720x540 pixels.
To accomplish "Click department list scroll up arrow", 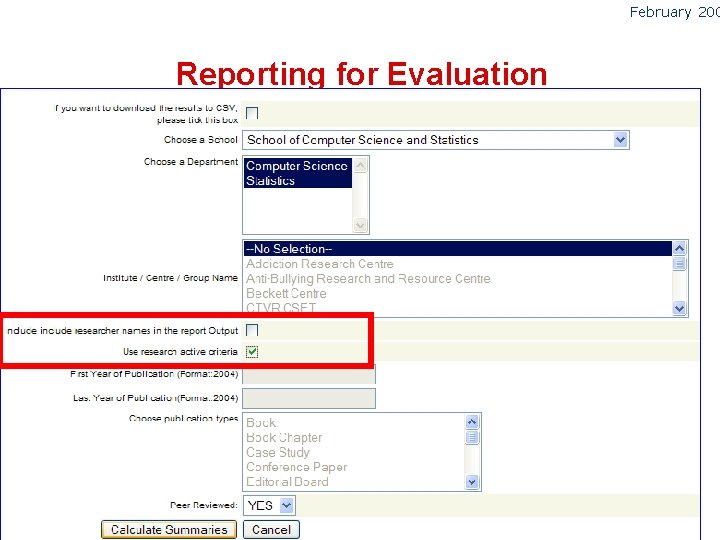I will point(360,165).
